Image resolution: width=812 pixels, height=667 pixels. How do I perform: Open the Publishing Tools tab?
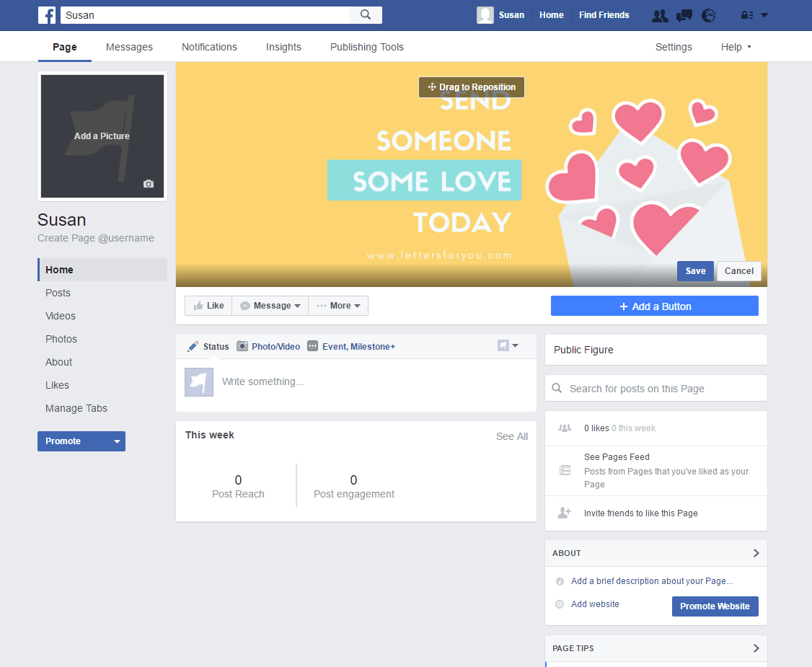[366, 47]
